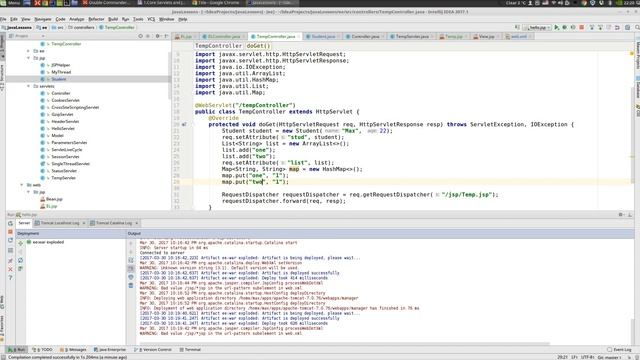
Task: Switch to View.jsp editor tab
Action: tap(486, 36)
